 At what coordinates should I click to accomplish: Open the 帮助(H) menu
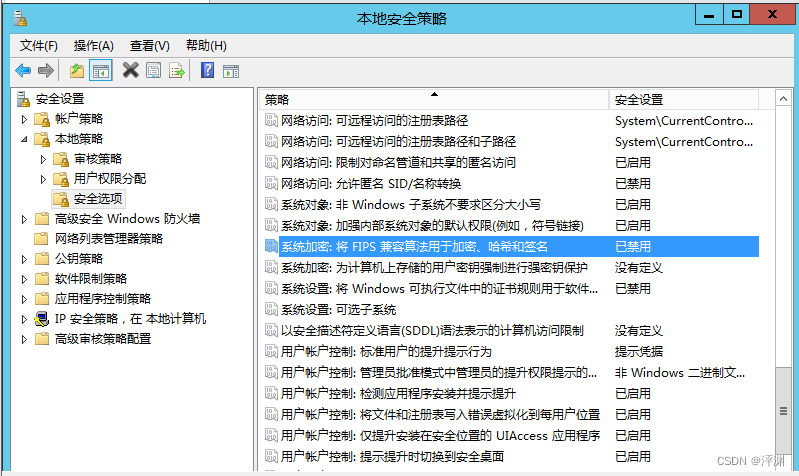(x=206, y=46)
